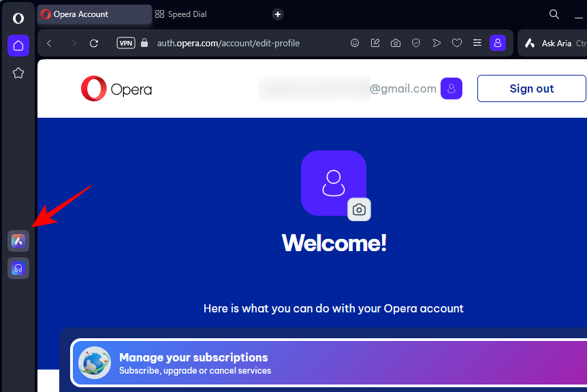Click the large profile picture avatar
The width and height of the screenshot is (587, 392).
[334, 183]
